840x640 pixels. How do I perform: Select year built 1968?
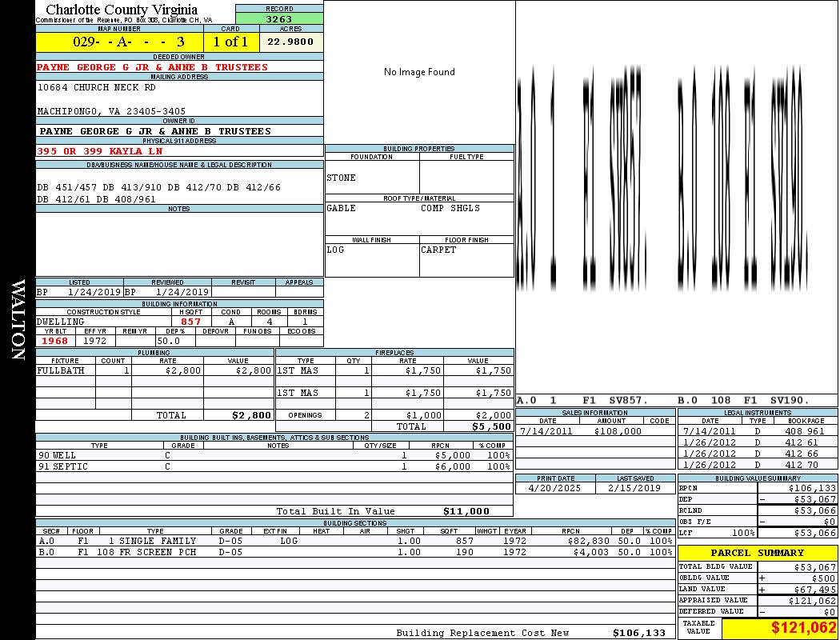click(54, 341)
